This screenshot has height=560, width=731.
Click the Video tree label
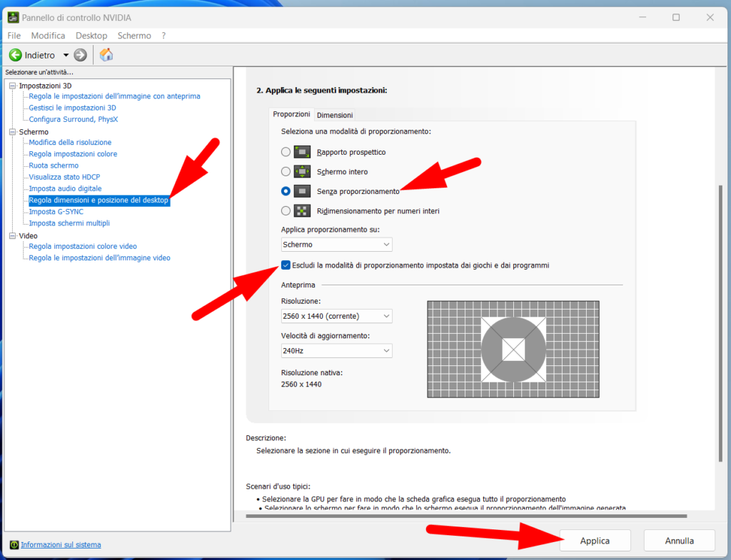click(28, 235)
